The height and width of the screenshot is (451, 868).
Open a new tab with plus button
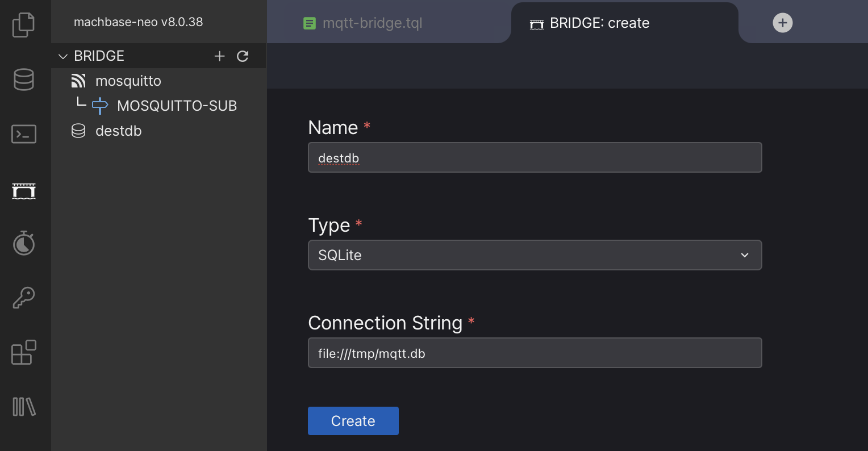click(x=782, y=23)
